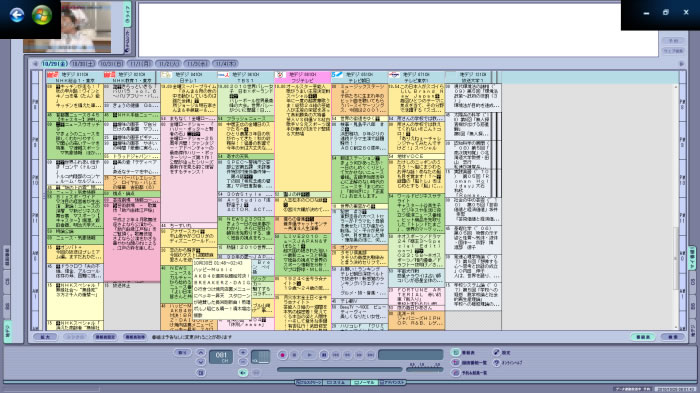This screenshot has height=393, width=700.
Task: Click the Stop playback button
Action: pos(294,355)
